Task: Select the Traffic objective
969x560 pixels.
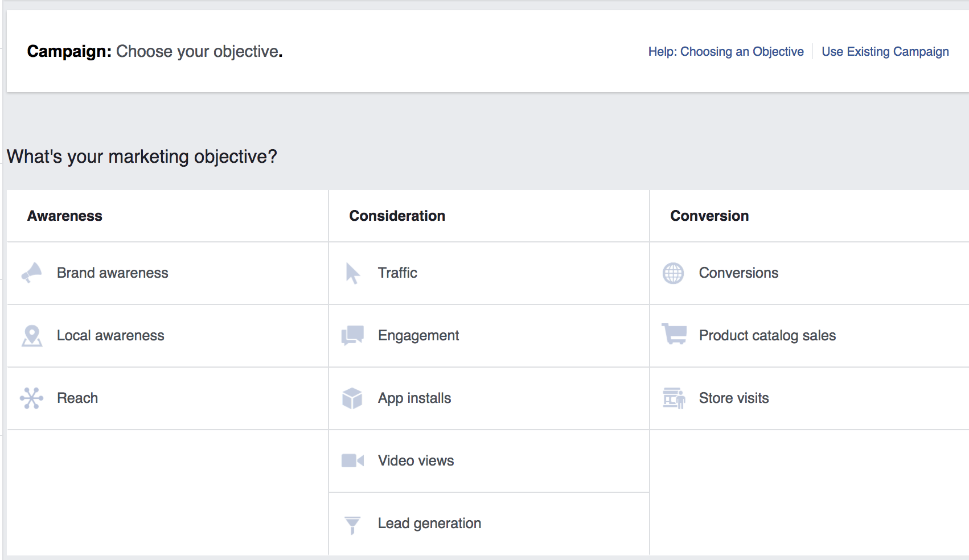Action: [x=397, y=273]
